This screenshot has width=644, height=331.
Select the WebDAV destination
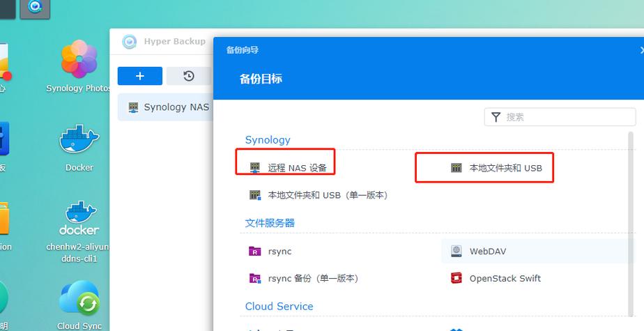537,252
